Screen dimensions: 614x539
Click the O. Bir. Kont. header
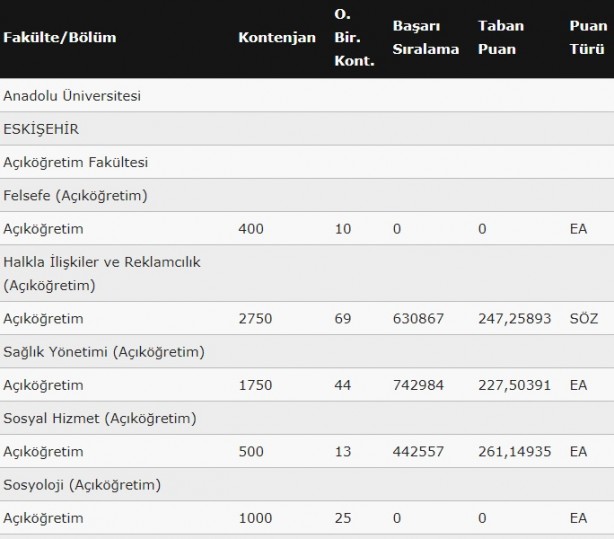point(354,38)
